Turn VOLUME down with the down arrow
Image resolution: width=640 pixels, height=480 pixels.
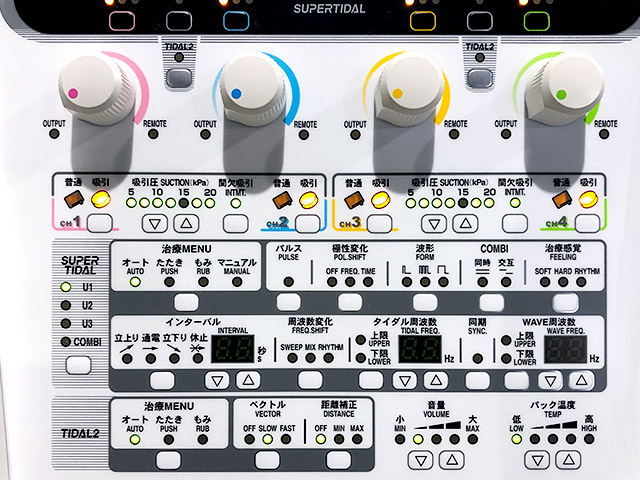[x=420, y=460]
